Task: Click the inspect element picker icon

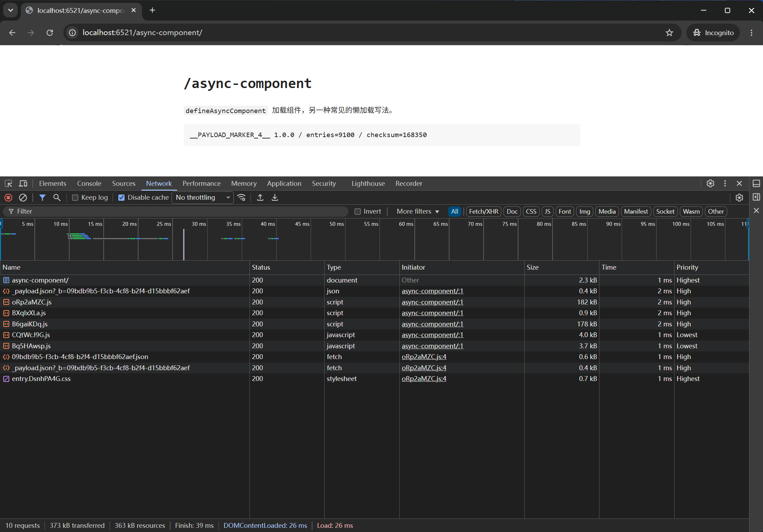Action: click(8, 183)
